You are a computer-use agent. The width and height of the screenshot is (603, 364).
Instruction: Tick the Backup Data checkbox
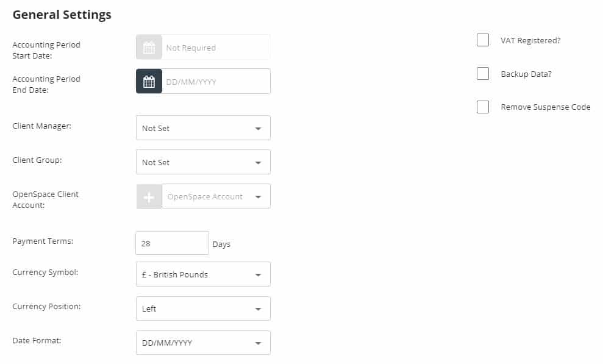click(x=483, y=74)
